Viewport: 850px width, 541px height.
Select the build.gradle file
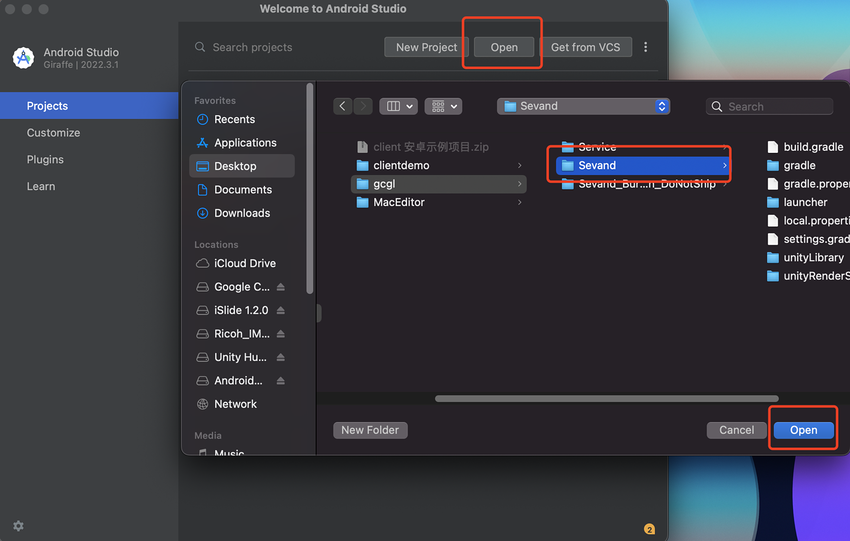808,147
